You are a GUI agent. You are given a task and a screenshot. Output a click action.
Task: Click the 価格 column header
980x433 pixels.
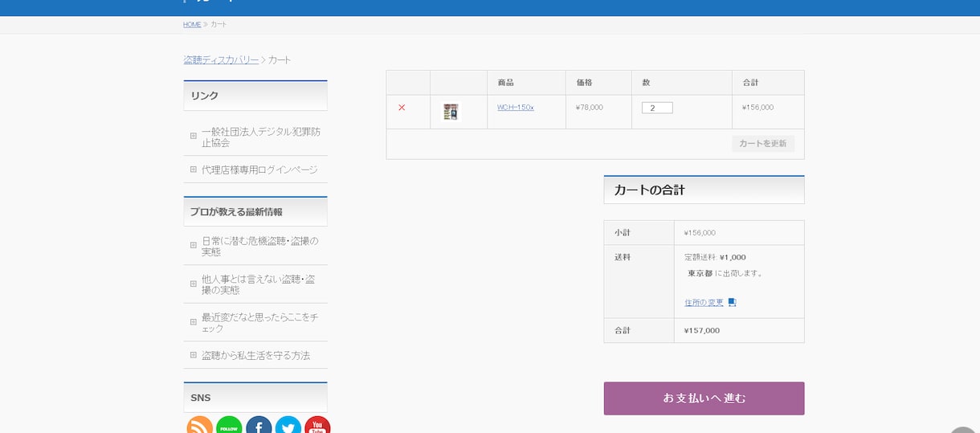pyautogui.click(x=584, y=83)
